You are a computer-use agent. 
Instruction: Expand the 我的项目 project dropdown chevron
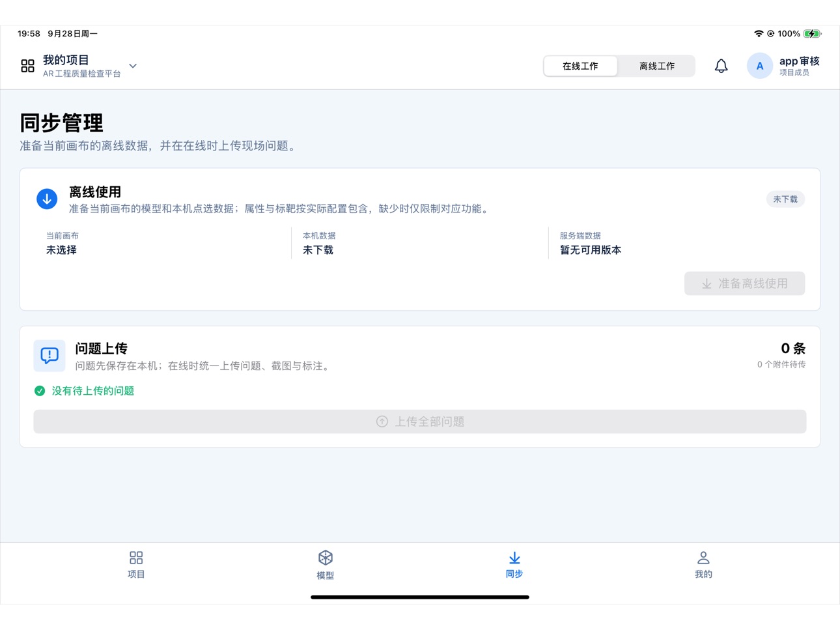point(133,66)
